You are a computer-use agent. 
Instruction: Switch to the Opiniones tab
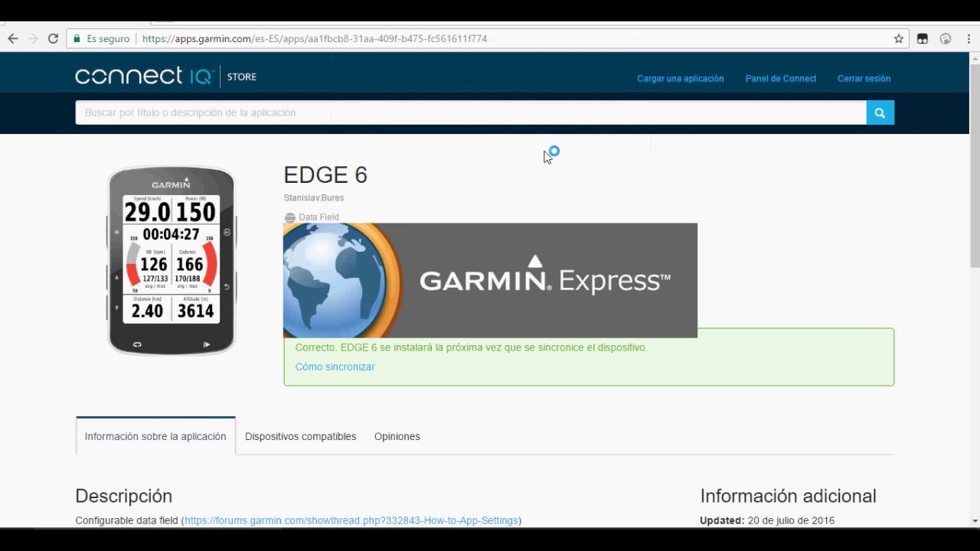397,436
